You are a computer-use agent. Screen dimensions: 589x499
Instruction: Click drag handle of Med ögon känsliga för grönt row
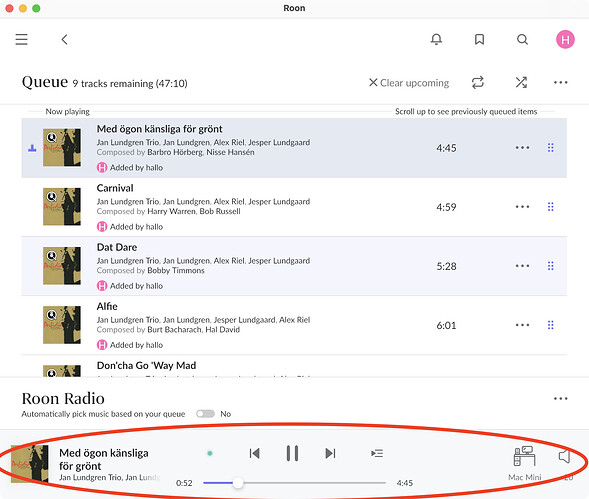coord(551,148)
